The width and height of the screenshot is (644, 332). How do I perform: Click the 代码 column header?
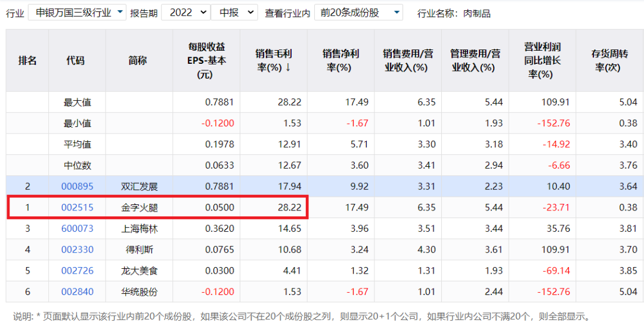[x=77, y=61]
